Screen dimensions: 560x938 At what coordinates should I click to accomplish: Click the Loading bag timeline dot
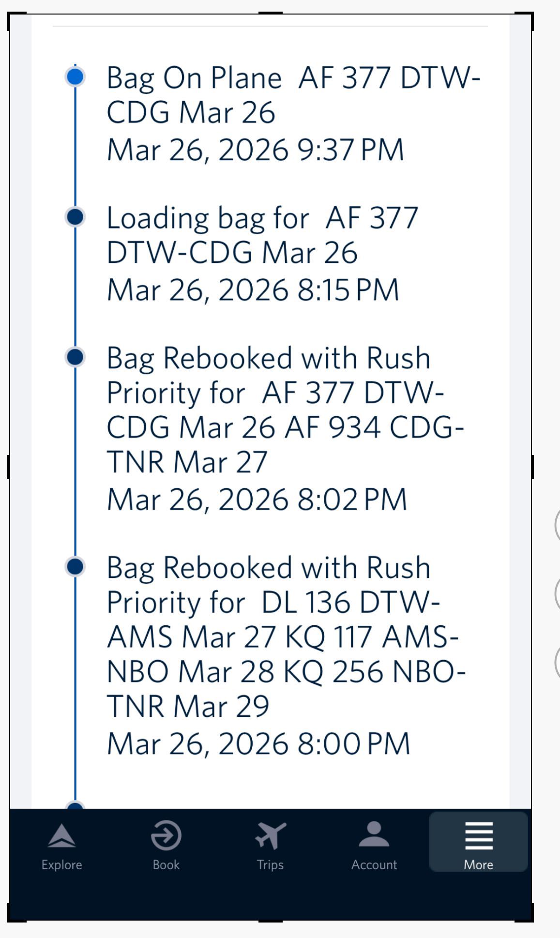(75, 217)
